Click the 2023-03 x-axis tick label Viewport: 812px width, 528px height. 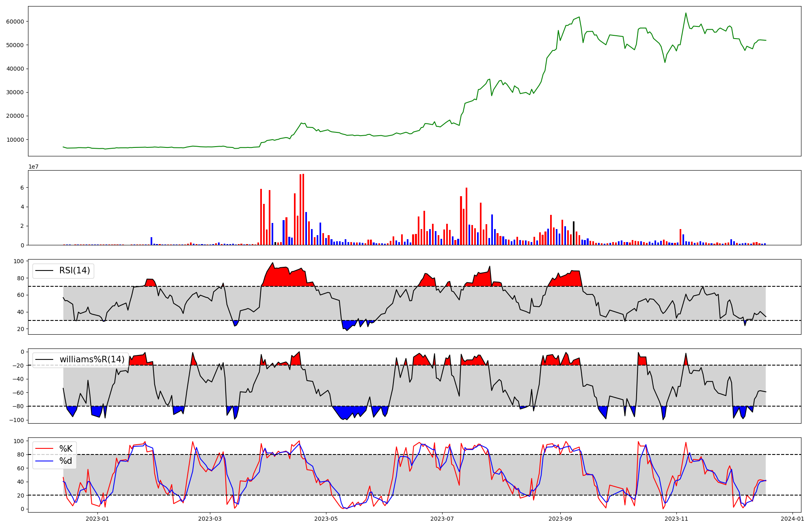tap(210, 519)
